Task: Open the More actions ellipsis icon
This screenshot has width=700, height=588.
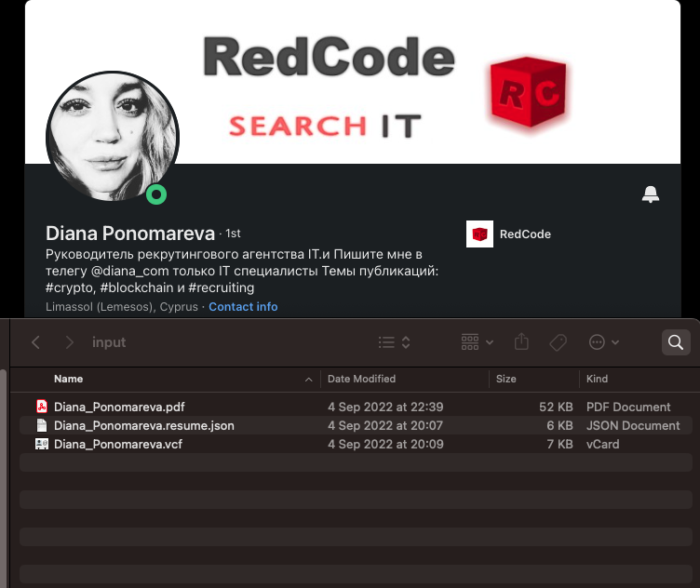Action: coord(597,342)
